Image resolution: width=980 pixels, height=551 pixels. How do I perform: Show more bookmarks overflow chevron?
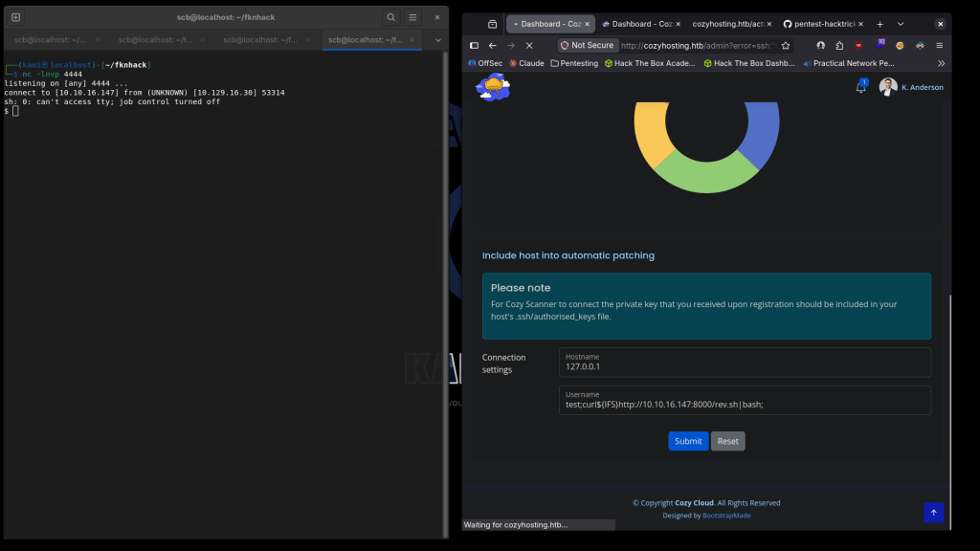tap(941, 63)
